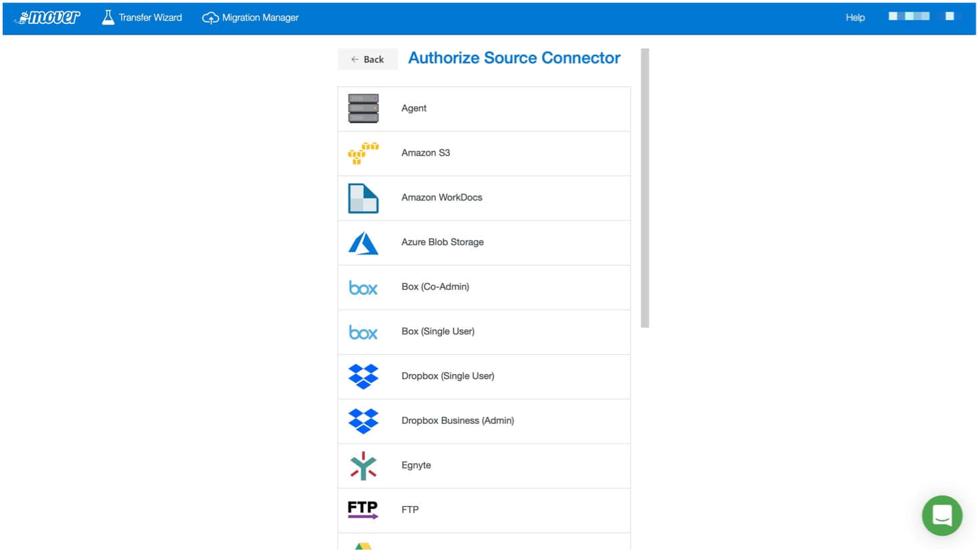This screenshot has width=980, height=553.
Task: Choose the Amazon WorkDocs connector label
Action: 442,198
